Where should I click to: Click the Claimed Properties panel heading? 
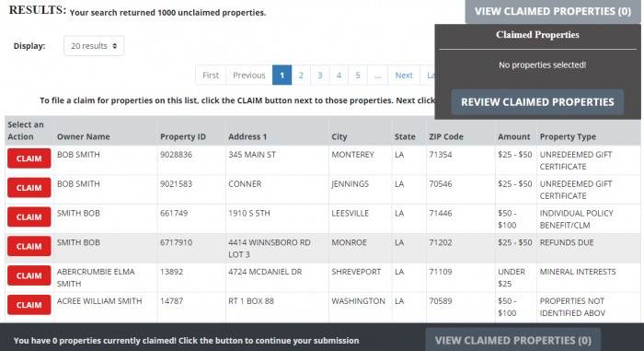537,35
